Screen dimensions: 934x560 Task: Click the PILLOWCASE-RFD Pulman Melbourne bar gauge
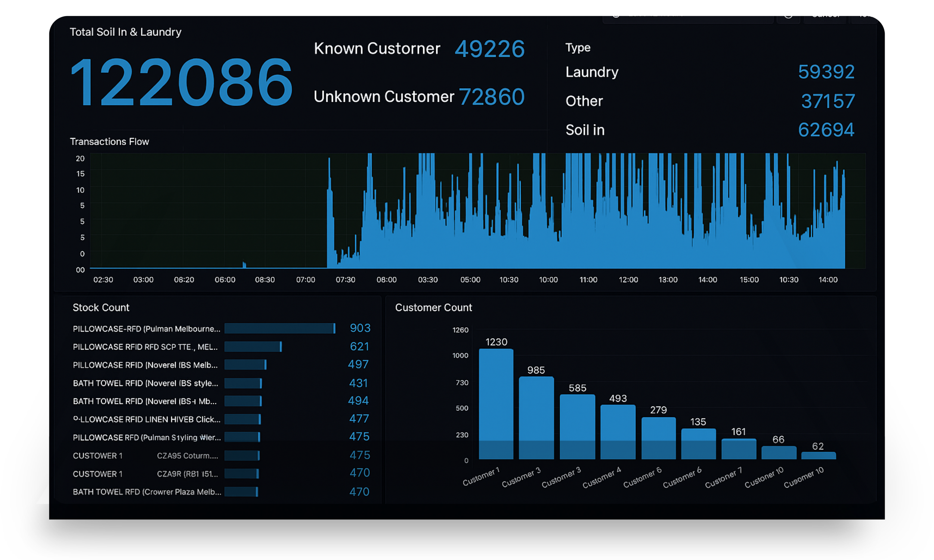279,328
